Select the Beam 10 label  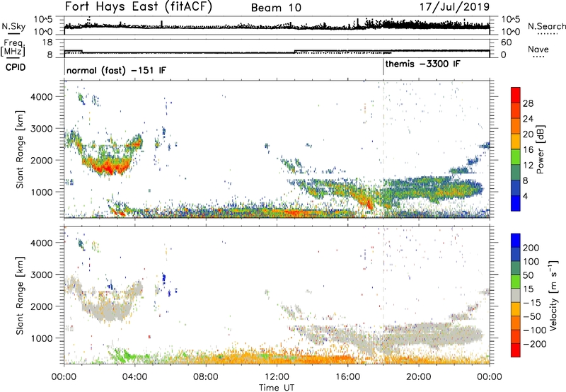276,8
